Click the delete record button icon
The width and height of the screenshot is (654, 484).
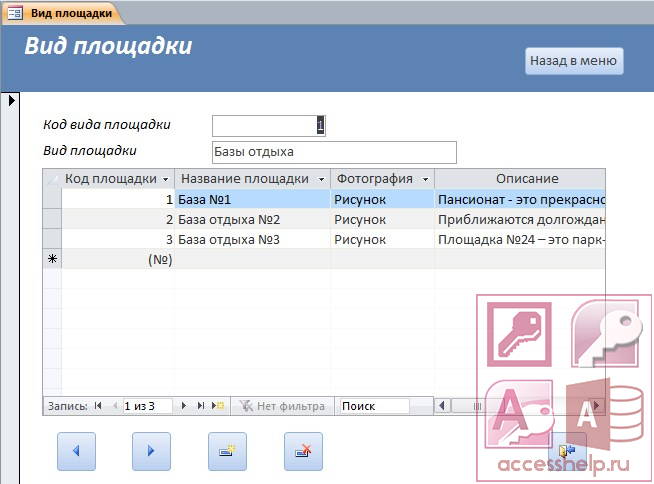click(303, 451)
